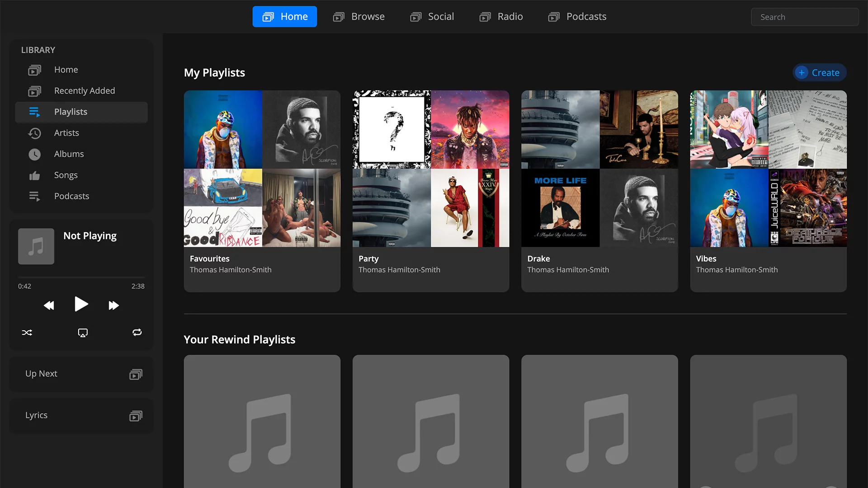
Task: Click the Home icon in Library sidebar
Action: tap(35, 70)
